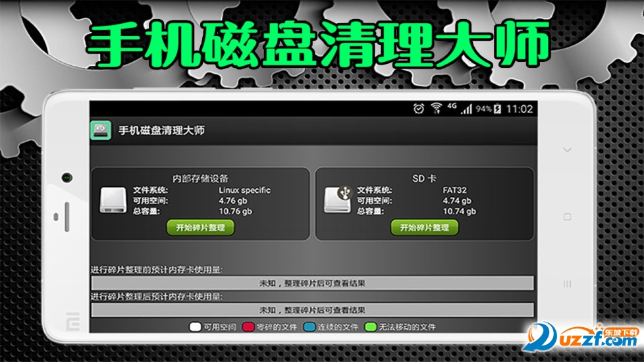Click the FAT32 file system value
The width and height of the screenshot is (644, 362).
(x=454, y=190)
